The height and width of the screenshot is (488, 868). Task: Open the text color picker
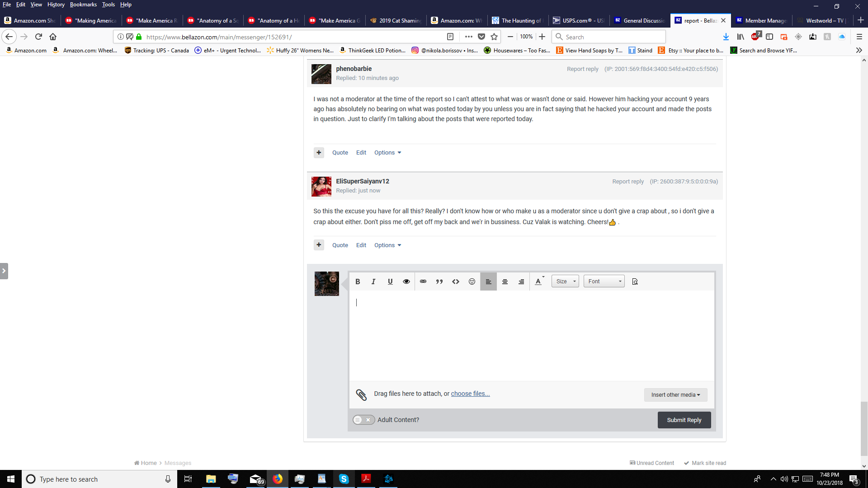(x=538, y=282)
